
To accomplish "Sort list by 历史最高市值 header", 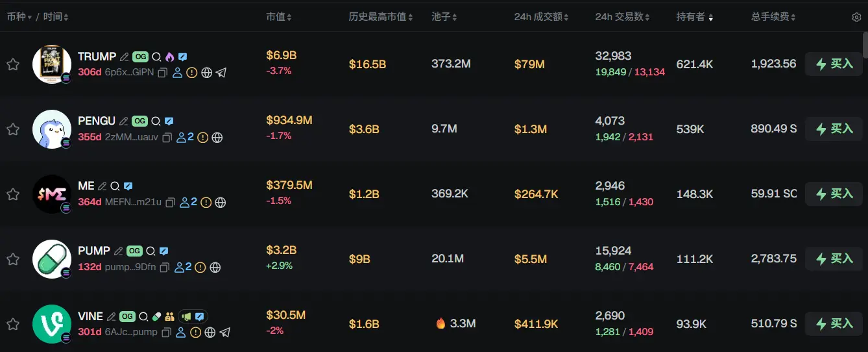I will (x=380, y=17).
